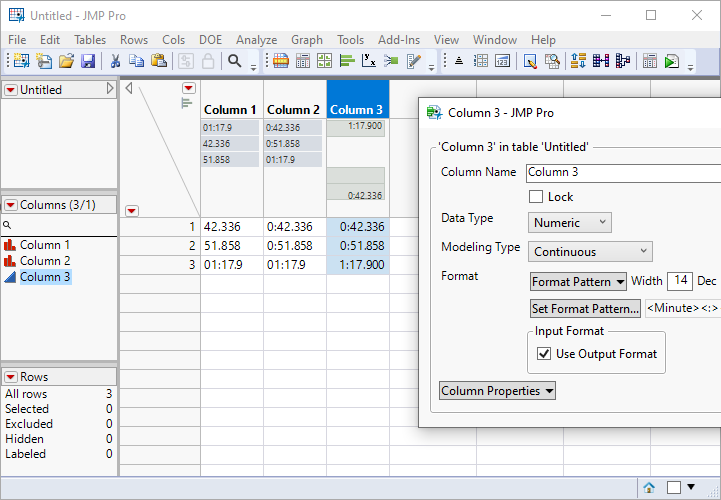Screen dimensions: 721x500
Task: Click the Column 3 cell showing 1:17.900 in row 3
Action: tap(358, 264)
